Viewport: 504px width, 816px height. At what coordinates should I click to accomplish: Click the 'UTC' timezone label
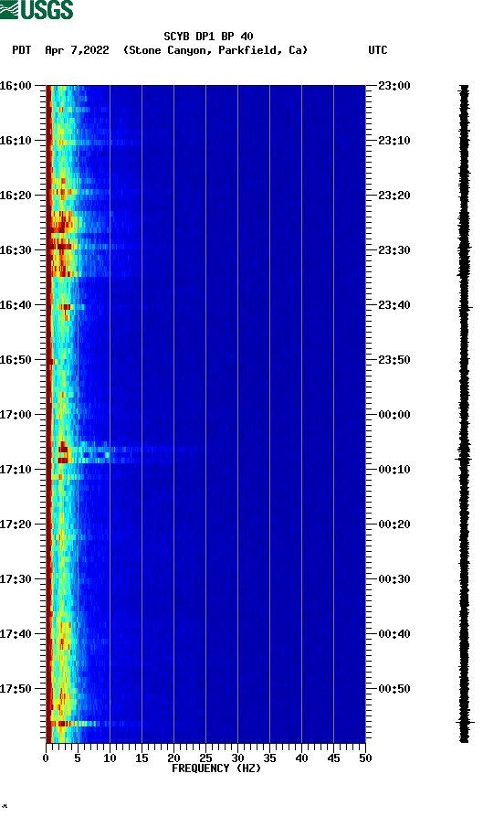click(378, 50)
